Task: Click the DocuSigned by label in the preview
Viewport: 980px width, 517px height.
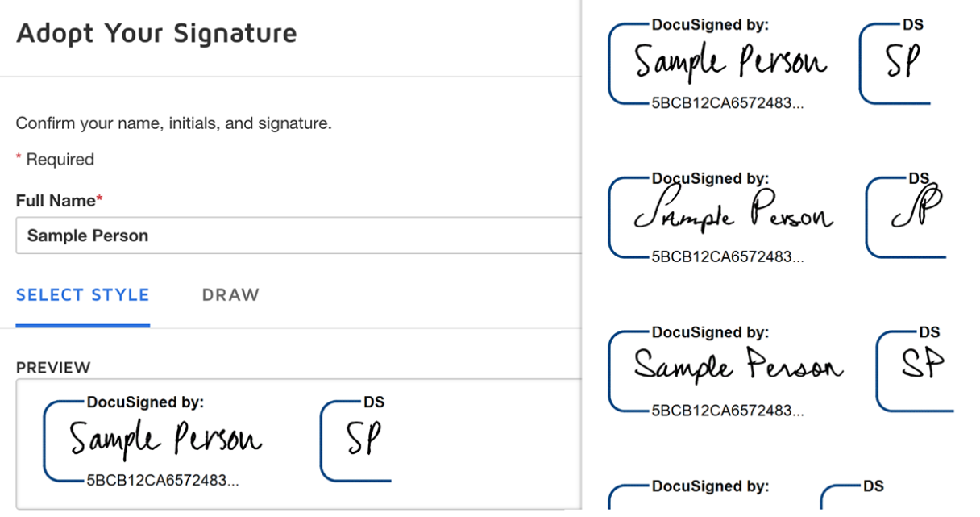Action: point(146,402)
